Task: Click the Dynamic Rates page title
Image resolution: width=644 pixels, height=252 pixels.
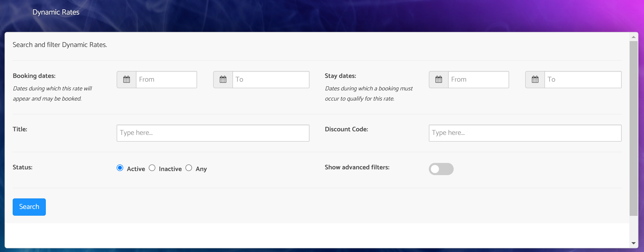Action: (x=56, y=12)
